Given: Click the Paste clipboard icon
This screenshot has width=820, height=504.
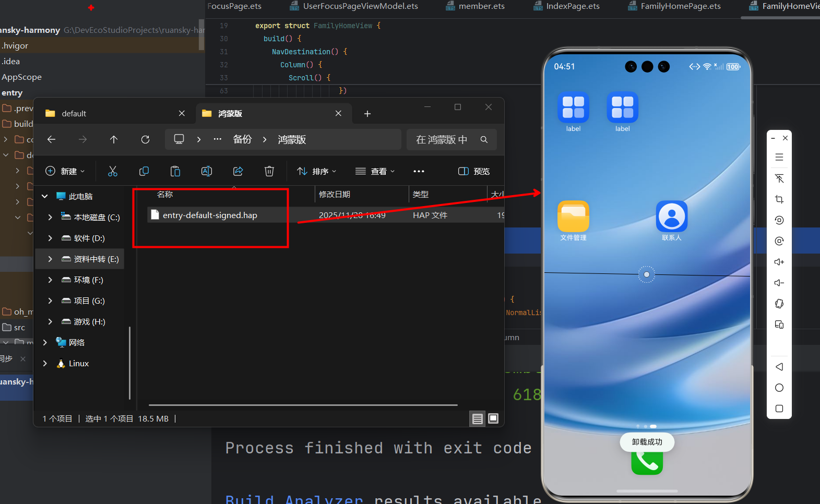Looking at the screenshot, I should [175, 171].
